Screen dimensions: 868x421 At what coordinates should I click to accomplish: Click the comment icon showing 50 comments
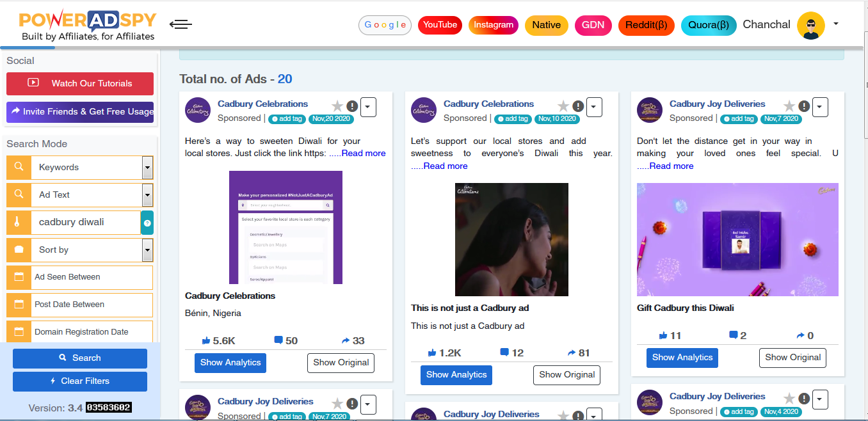(x=278, y=340)
